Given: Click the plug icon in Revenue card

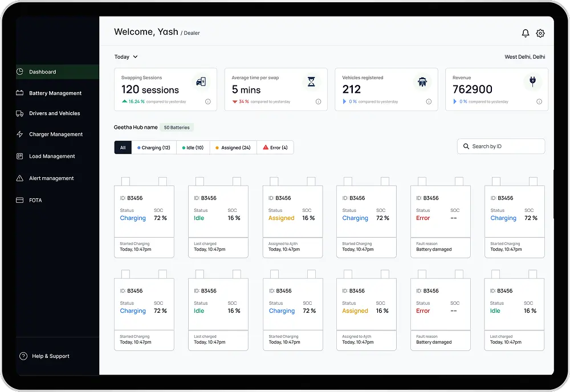Looking at the screenshot, I should coord(532,81).
